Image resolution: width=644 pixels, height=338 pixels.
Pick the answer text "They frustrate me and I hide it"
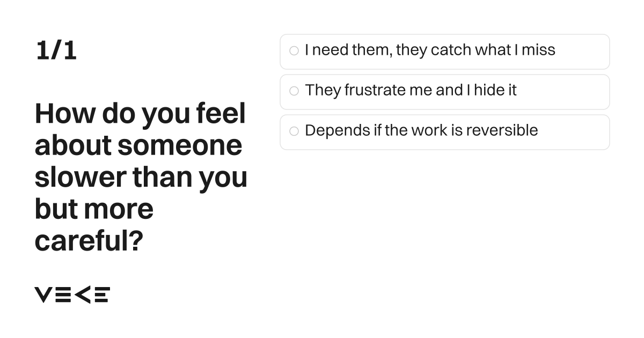click(x=411, y=90)
